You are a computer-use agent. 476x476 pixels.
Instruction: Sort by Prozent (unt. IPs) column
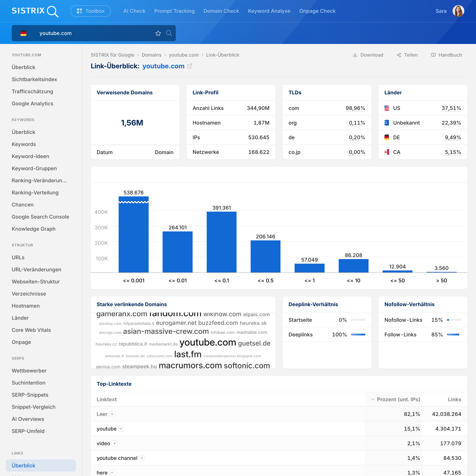tap(395, 399)
